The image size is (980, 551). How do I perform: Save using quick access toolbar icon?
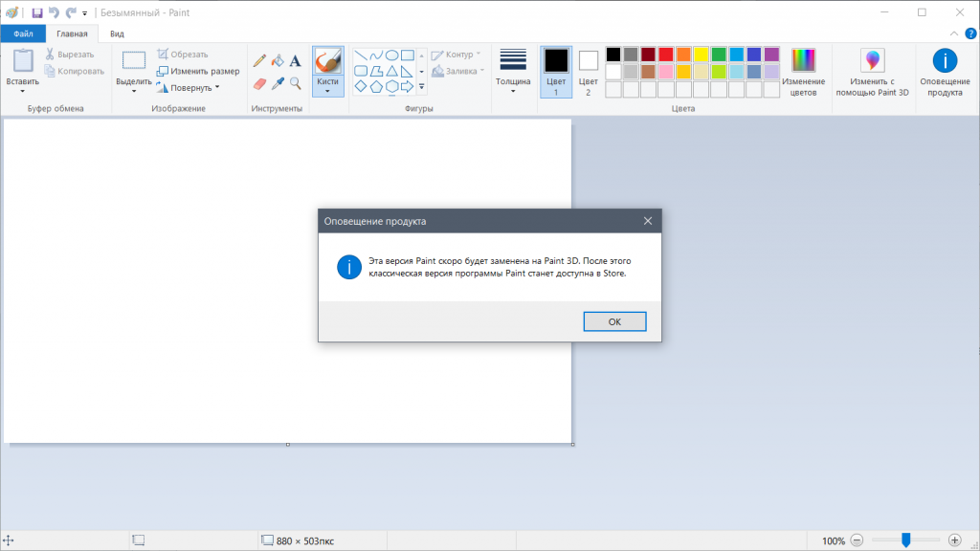click(37, 12)
